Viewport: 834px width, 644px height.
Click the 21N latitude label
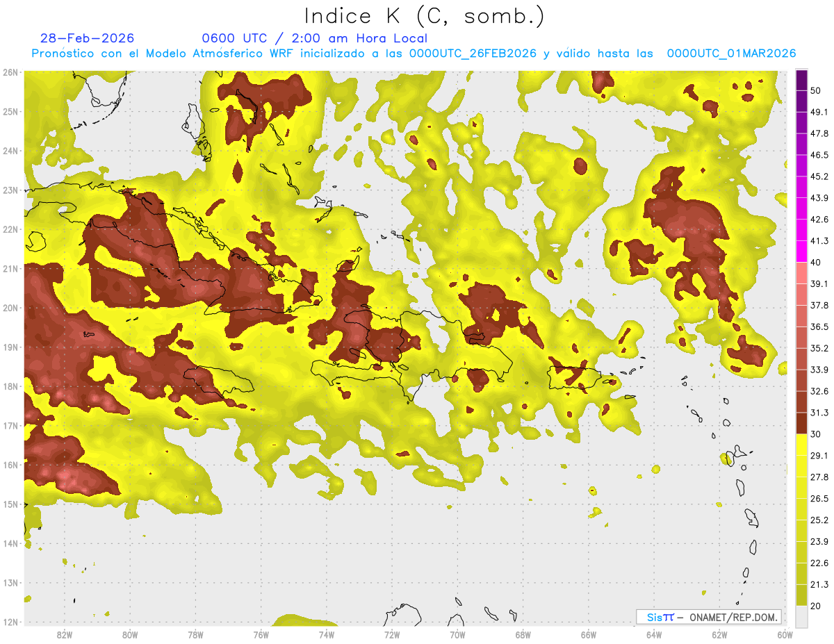[10, 268]
